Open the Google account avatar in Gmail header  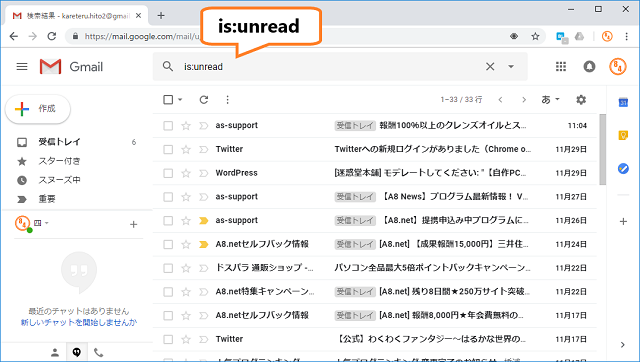[618, 67]
